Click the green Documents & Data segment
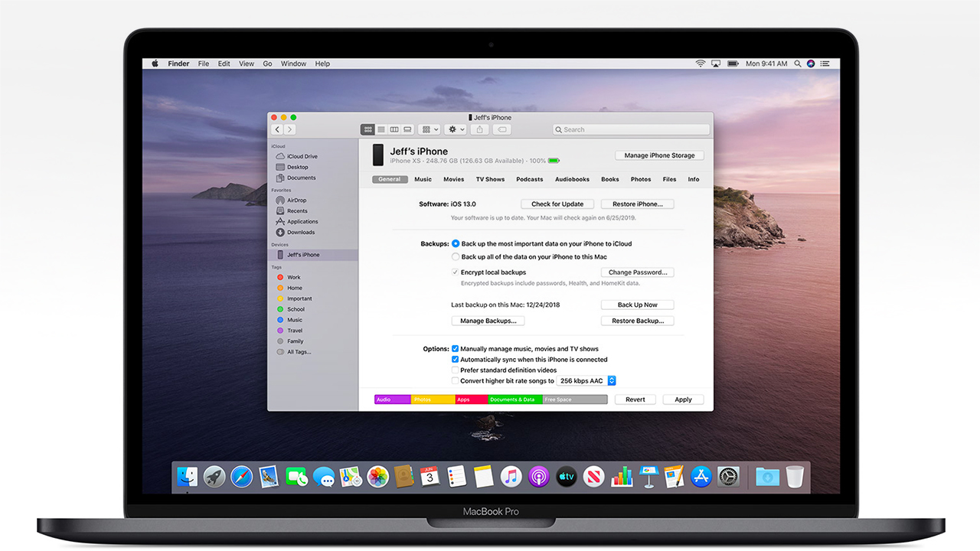The image size is (980, 551). 515,399
